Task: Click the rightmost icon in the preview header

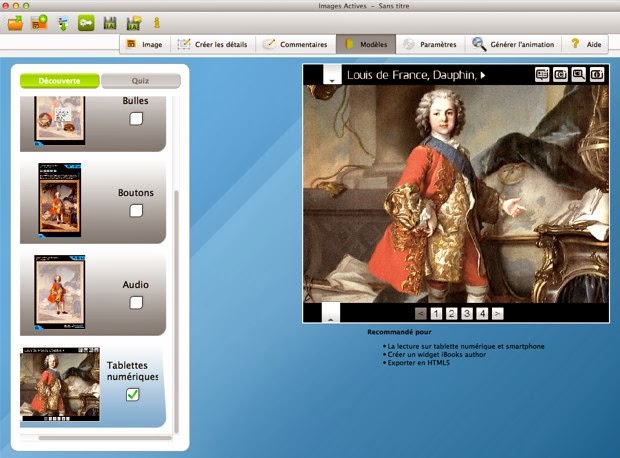Action: (x=597, y=74)
